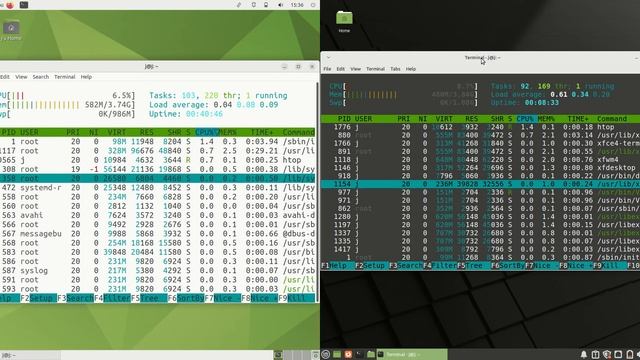Open Search menu in the left terminal
Viewport: 640px width, 360px height.
pos(41,77)
